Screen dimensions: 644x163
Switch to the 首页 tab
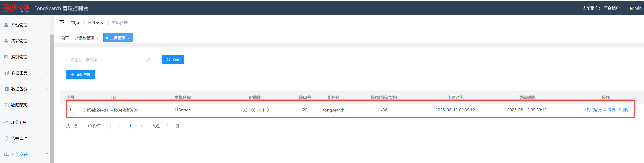(x=65, y=38)
